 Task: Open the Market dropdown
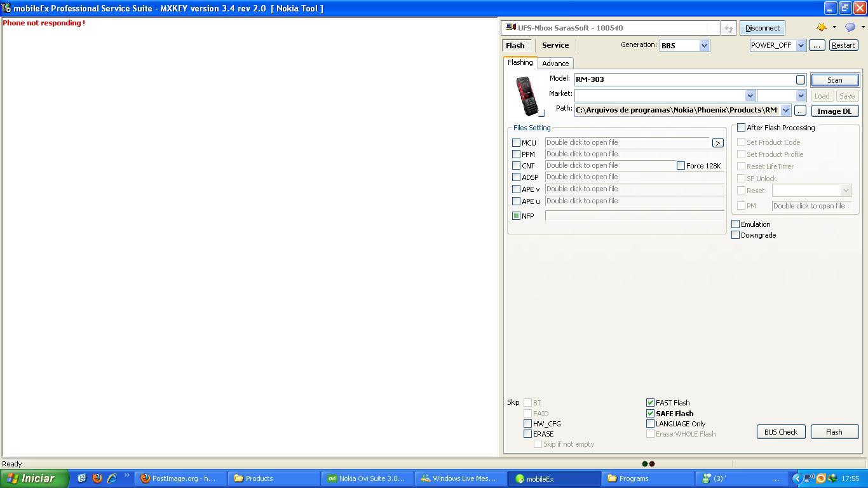coord(750,96)
